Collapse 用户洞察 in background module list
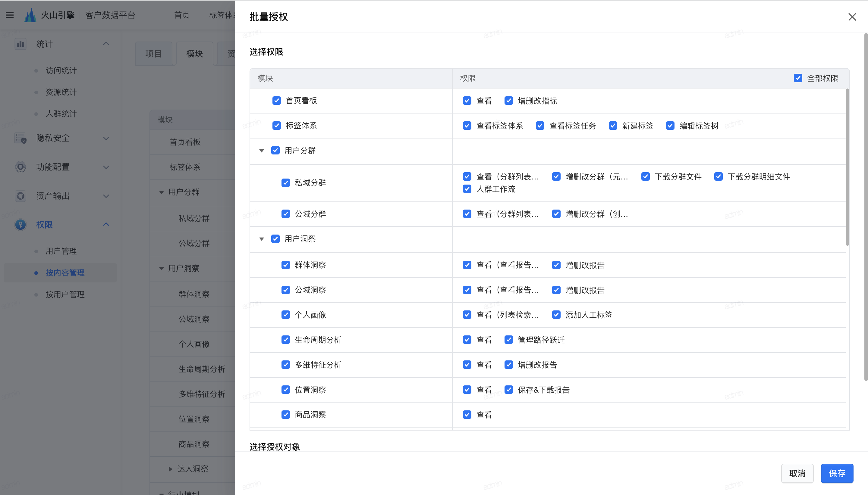 click(x=162, y=269)
